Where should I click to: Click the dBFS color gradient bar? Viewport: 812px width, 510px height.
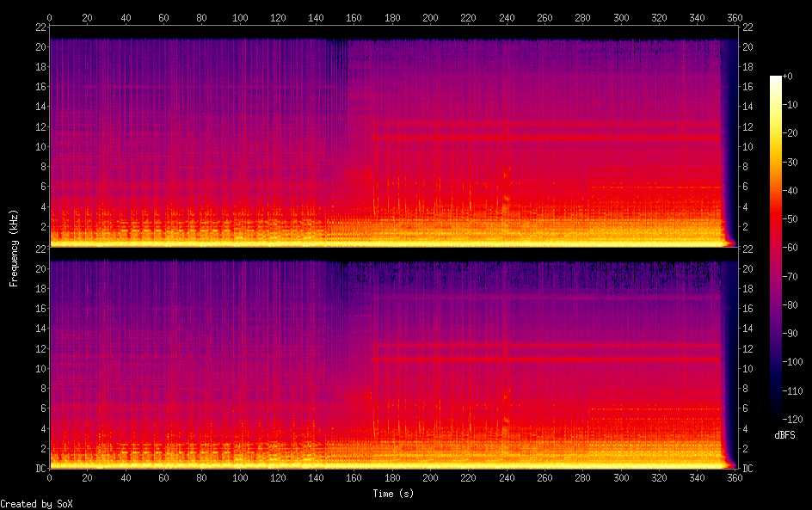click(776, 247)
